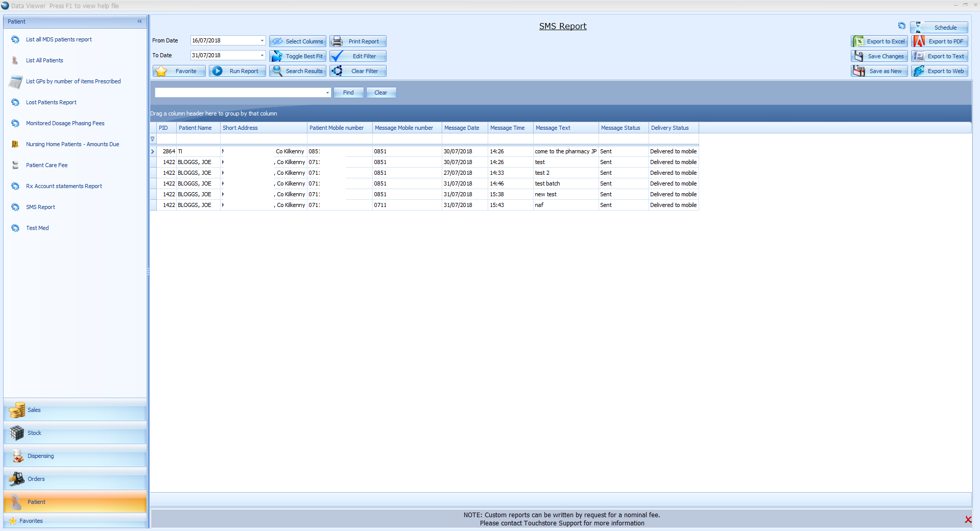Export report to Excel
Image resolution: width=980 pixels, height=531 pixels.
tap(879, 41)
